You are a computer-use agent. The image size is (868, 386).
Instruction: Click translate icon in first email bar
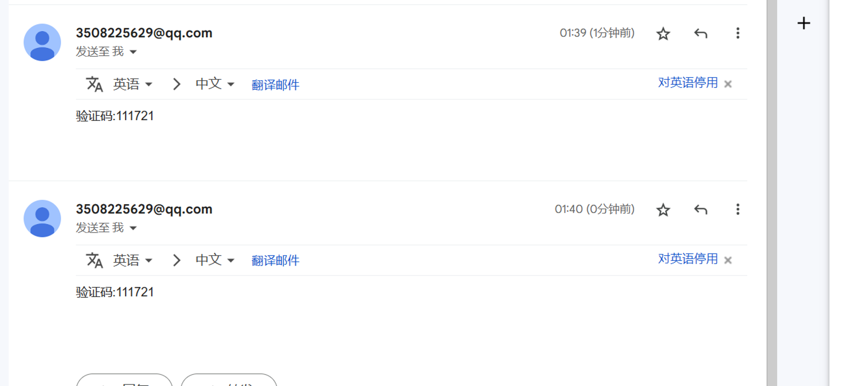pos(94,84)
